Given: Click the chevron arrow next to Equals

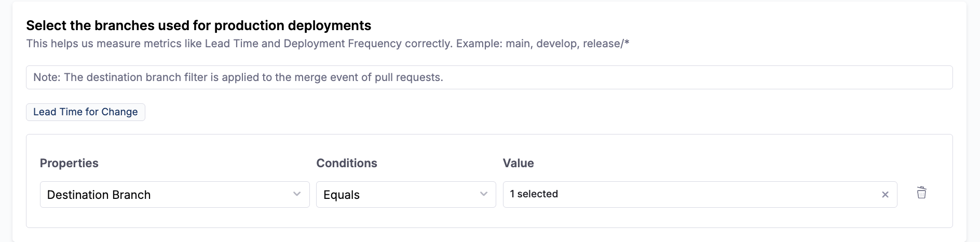Looking at the screenshot, I should pyautogui.click(x=484, y=194).
